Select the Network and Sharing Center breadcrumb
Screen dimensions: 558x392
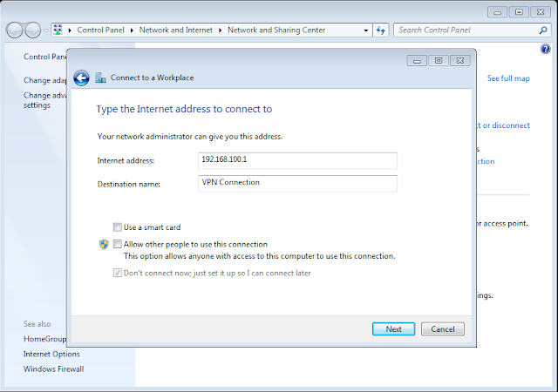(x=276, y=30)
